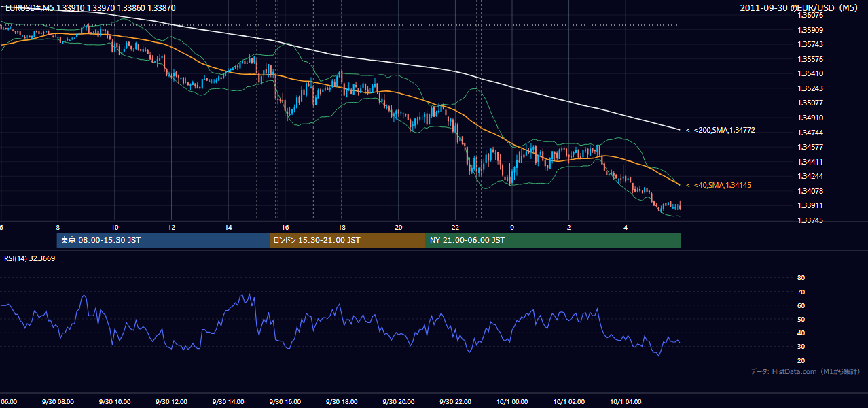Click RSI scale level 20
868x408 pixels.
pyautogui.click(x=801, y=361)
